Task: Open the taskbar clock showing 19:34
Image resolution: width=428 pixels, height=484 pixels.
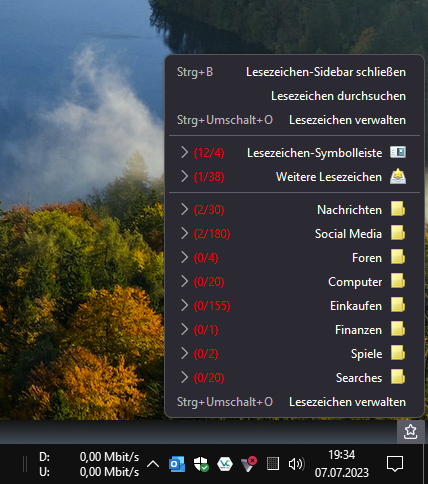Action: pyautogui.click(x=342, y=464)
